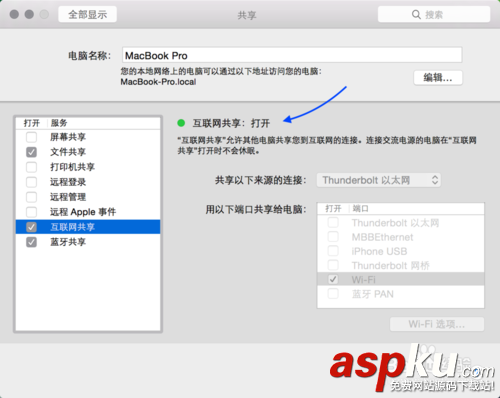Select the 文件共享 service row
This screenshot has height=398, width=500.
coord(88,152)
